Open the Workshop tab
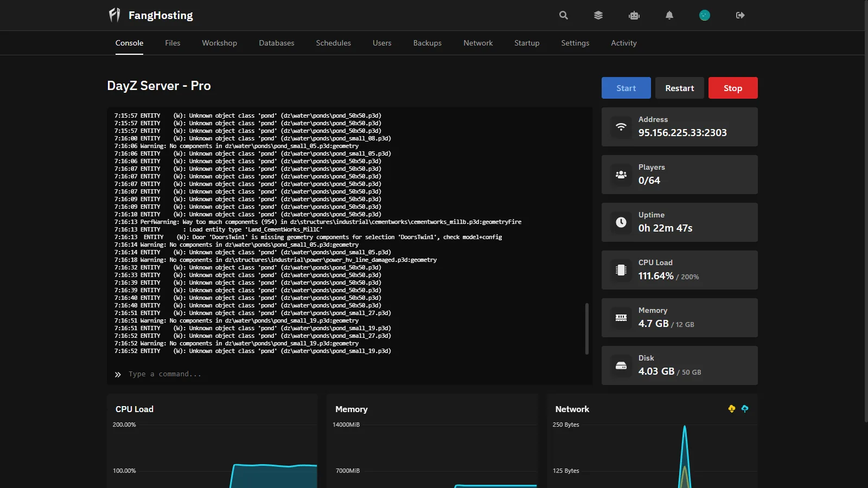Image resolution: width=868 pixels, height=488 pixels. 220,43
